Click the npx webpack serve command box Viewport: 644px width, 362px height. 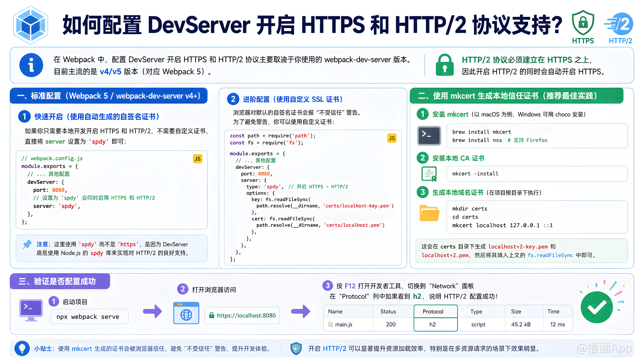tap(90, 317)
